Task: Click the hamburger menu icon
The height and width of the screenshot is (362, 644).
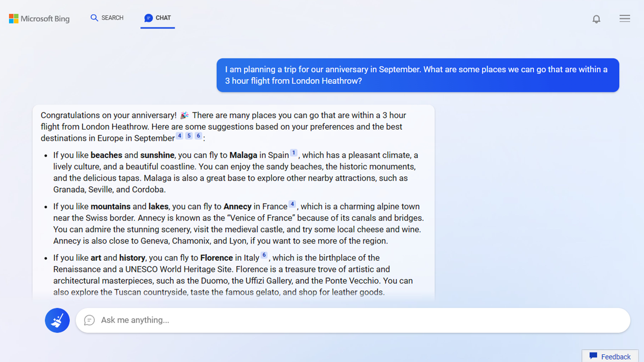Action: pyautogui.click(x=625, y=18)
